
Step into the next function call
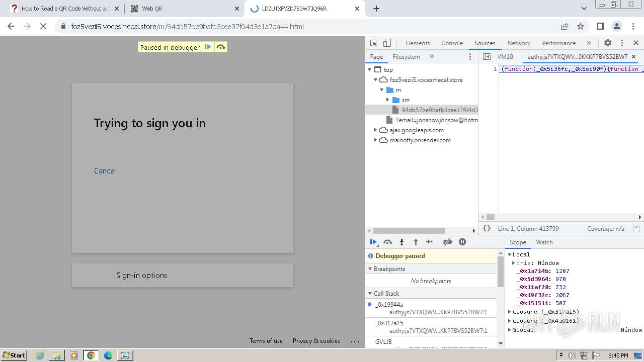click(401, 242)
